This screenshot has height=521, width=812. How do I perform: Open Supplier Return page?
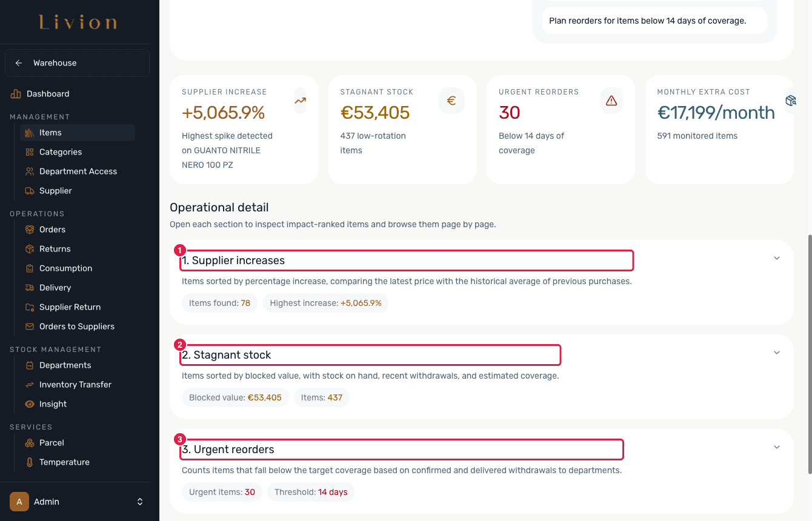(x=78, y=307)
